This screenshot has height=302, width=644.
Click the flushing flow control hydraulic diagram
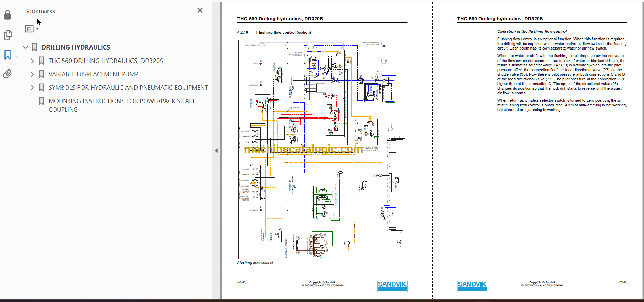[322, 149]
